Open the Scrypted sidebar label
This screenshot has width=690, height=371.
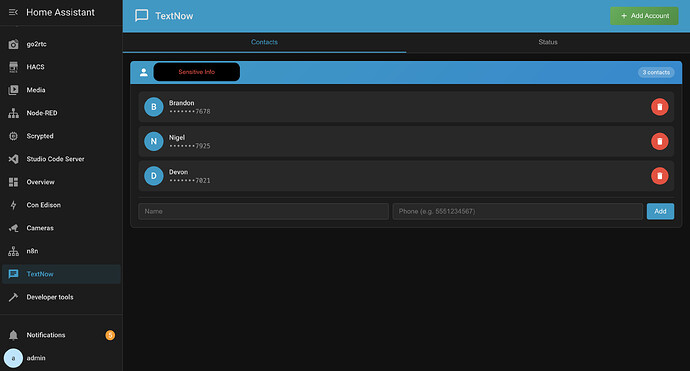40,136
